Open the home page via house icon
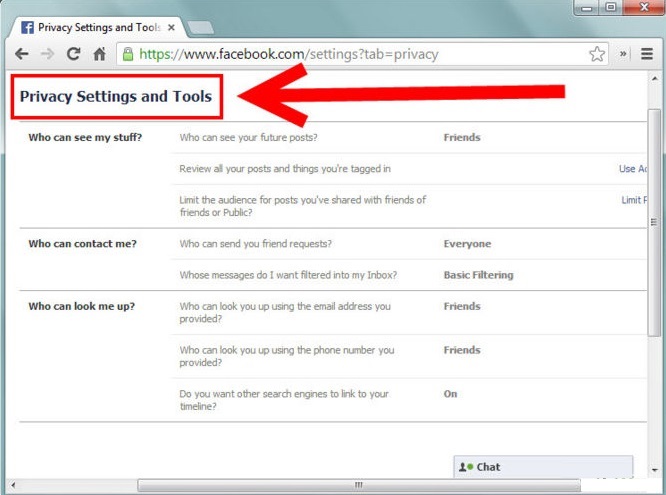This screenshot has width=666, height=495. point(99,54)
